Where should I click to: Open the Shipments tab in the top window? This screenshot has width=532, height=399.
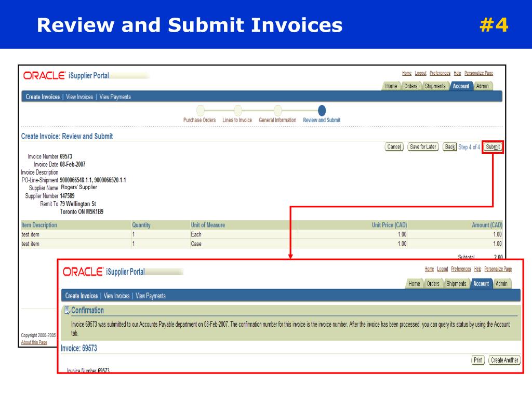[x=435, y=86]
